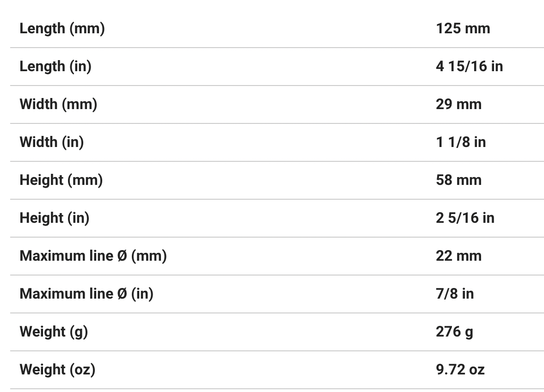Select the 4 15/16 in value

click(469, 67)
